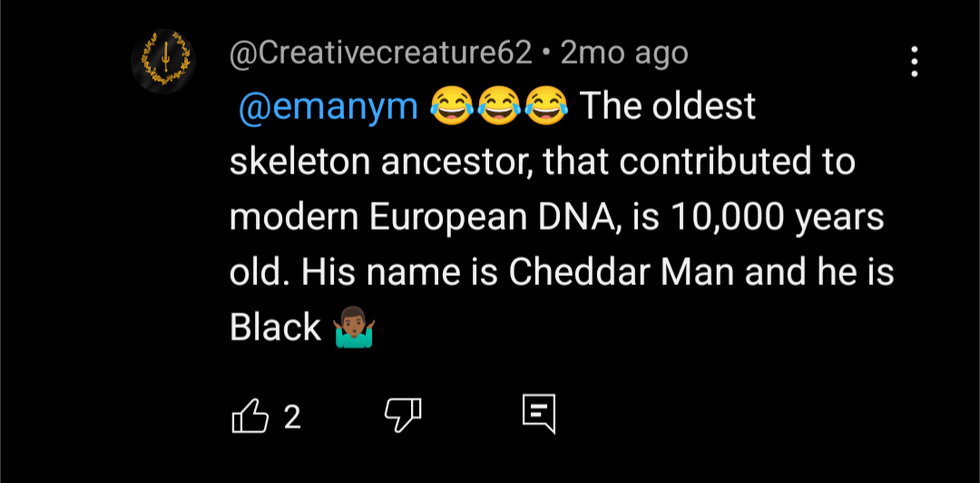The width and height of the screenshot is (980, 483).
Task: Visit the @Creativecreature62 channel username
Action: click(381, 54)
